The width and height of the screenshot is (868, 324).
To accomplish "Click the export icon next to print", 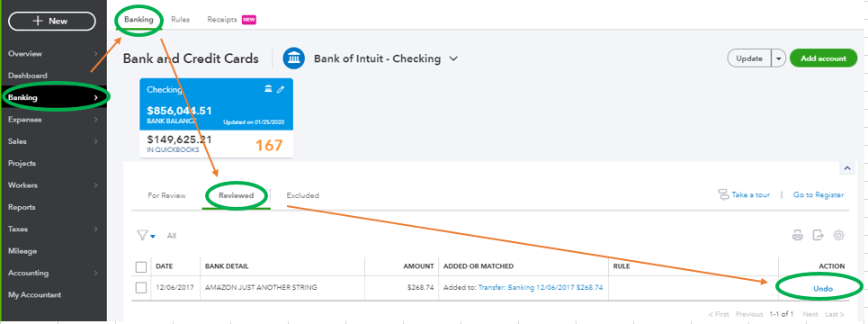I will tap(819, 236).
